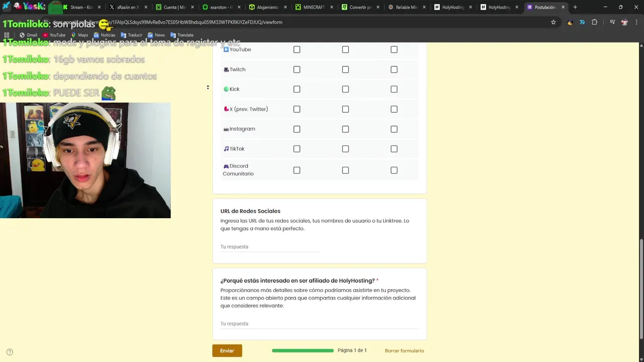644x362 pixels.
Task: Bookmark this page with the star icon
Action: click(x=553, y=22)
